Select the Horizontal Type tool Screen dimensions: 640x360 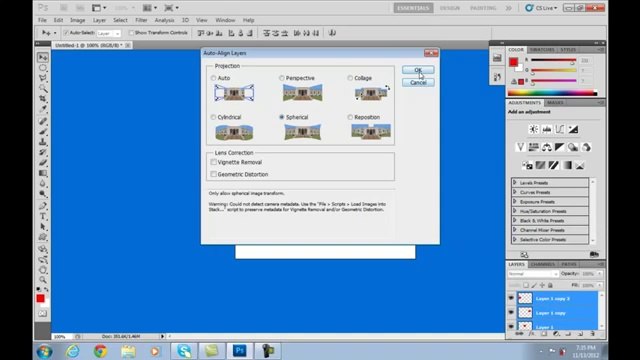pyautogui.click(x=43, y=216)
